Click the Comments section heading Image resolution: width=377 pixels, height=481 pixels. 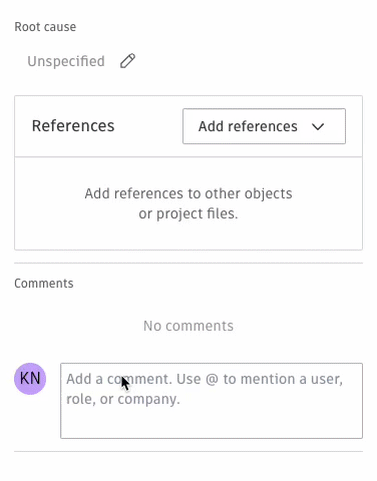coord(44,283)
